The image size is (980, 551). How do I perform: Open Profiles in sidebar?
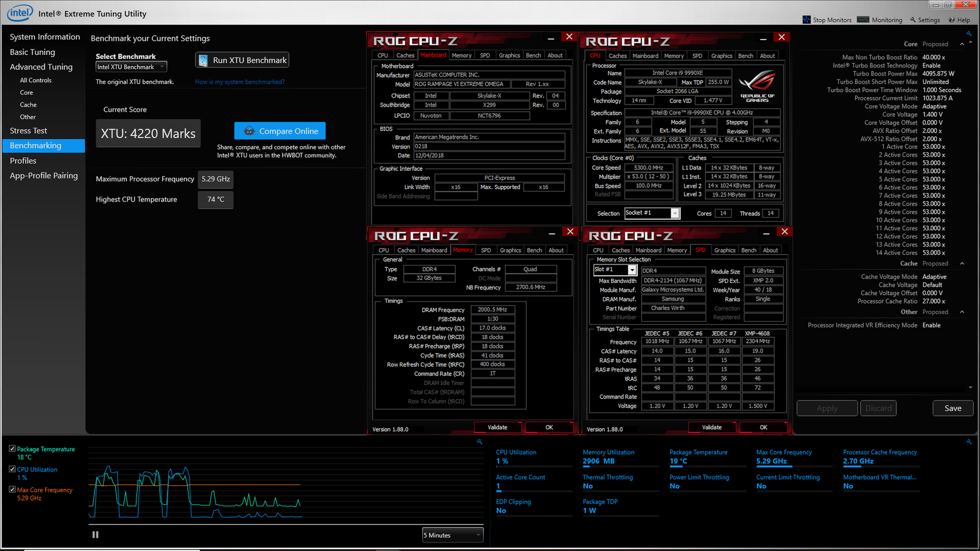click(23, 161)
